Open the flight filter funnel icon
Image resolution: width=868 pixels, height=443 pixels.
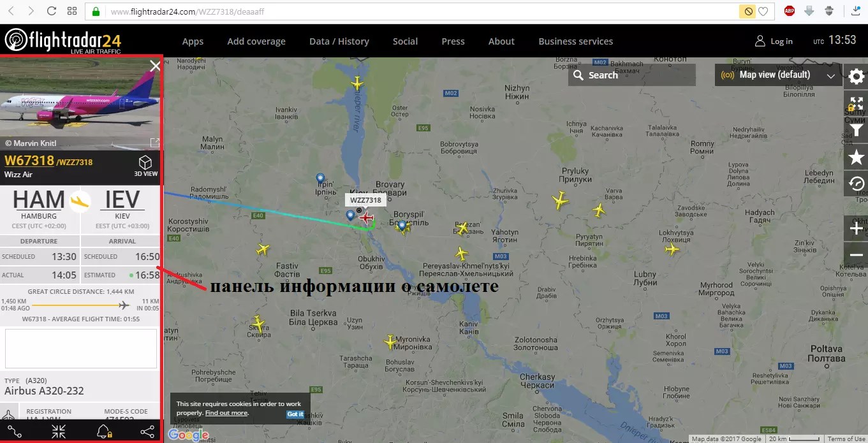(856, 130)
